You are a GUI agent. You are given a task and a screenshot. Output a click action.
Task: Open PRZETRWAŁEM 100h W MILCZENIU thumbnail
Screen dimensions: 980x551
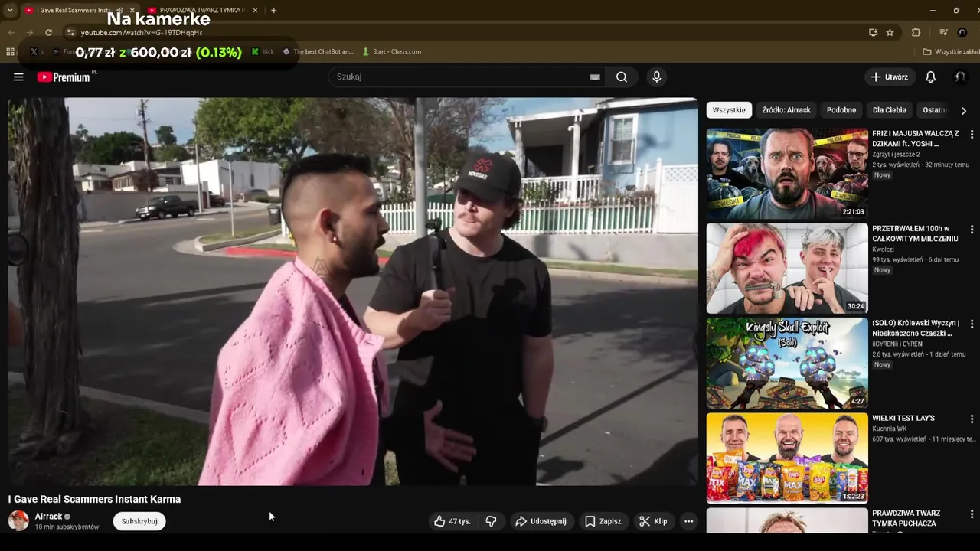click(787, 269)
